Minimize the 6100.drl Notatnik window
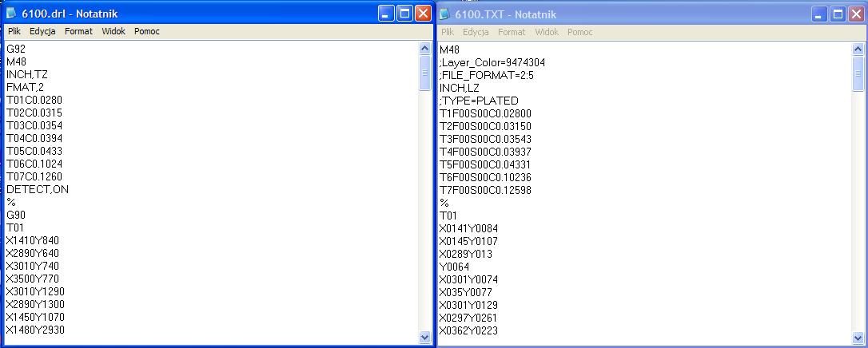This screenshot has height=348, width=868. [x=386, y=14]
